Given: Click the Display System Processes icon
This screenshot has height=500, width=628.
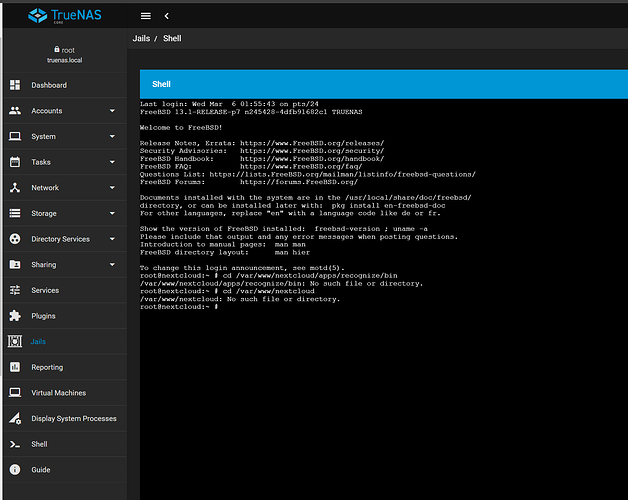Looking at the screenshot, I should (x=15, y=418).
